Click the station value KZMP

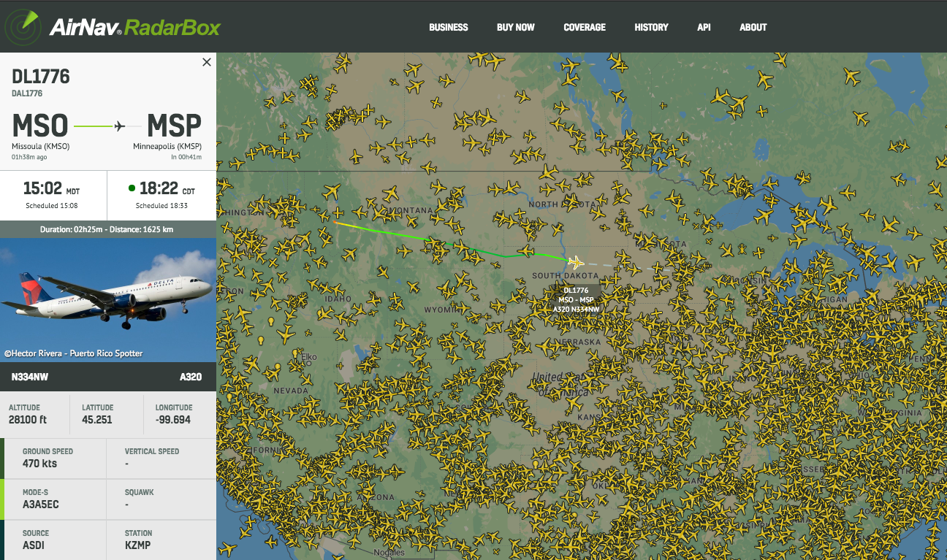(138, 545)
